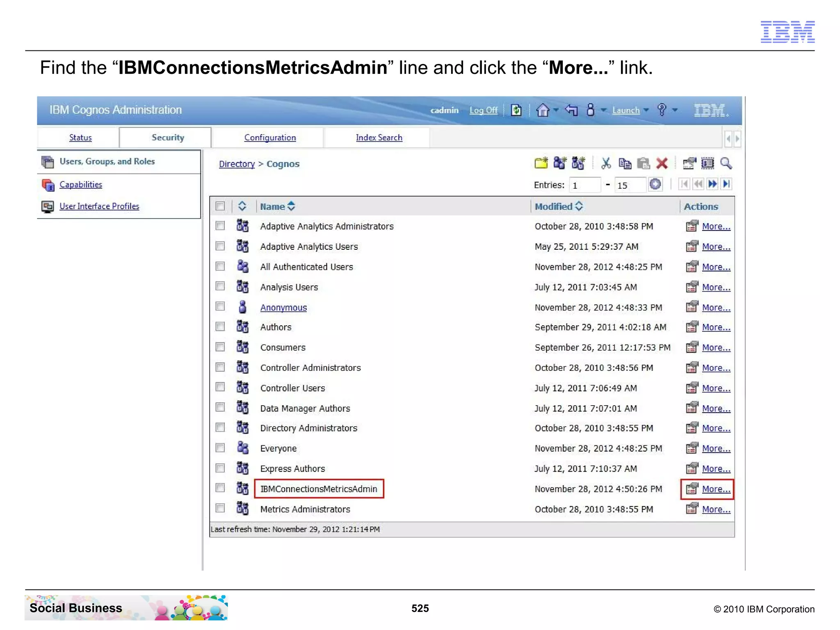This screenshot has width=840, height=630.
Task: Click the Directory breadcrumb link
Action: pos(237,164)
